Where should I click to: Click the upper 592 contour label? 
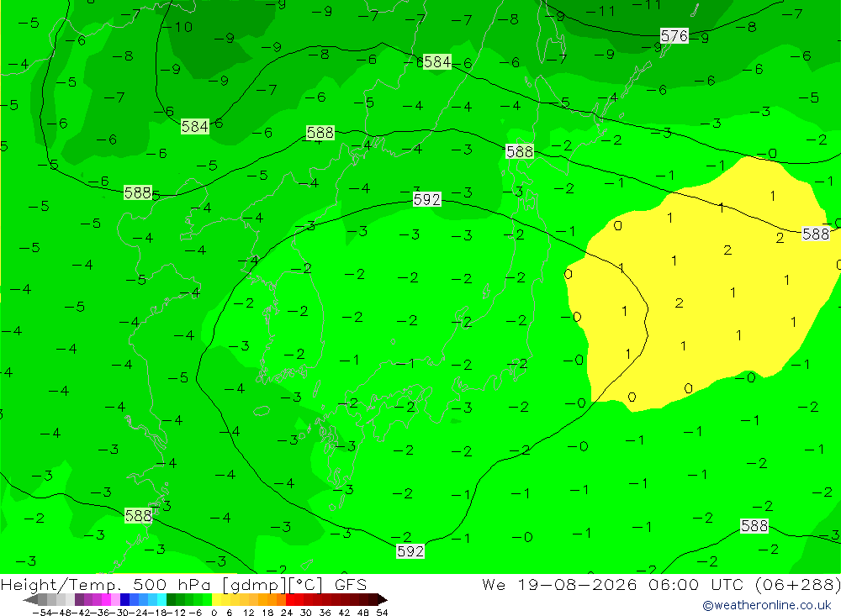[x=427, y=199]
